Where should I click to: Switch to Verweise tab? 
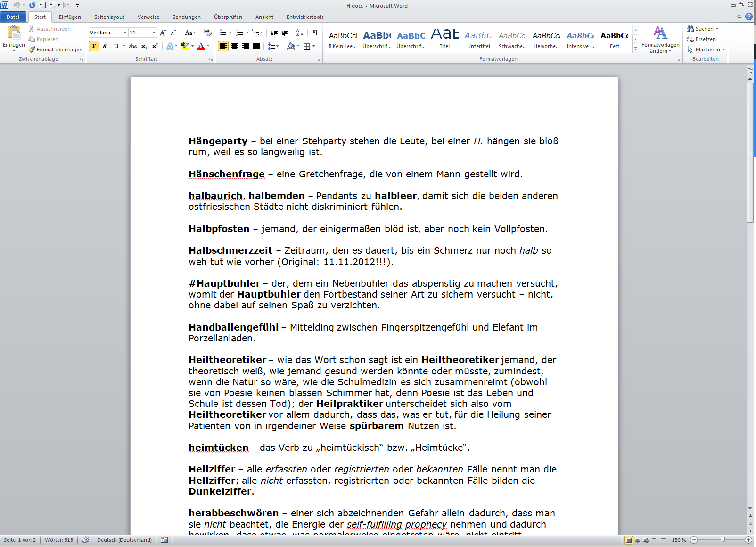(x=148, y=17)
